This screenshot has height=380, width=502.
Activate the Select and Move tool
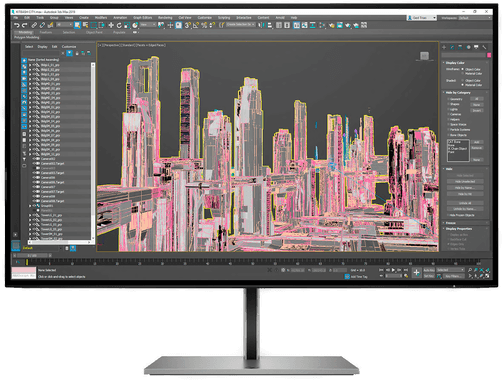click(111, 25)
